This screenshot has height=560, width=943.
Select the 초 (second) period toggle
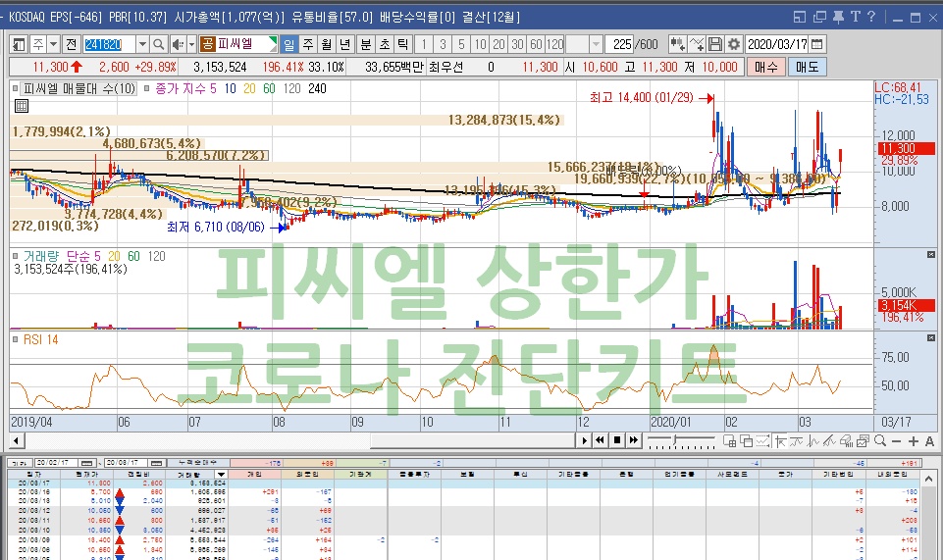385,44
